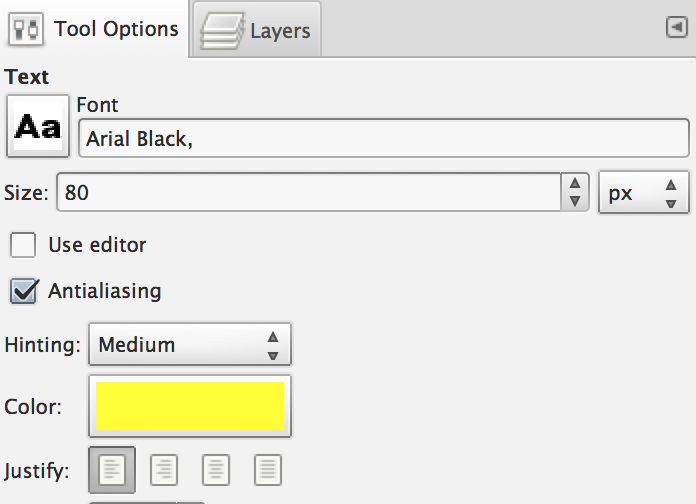Disable the Antialiasing checkbox
This screenshot has height=504, width=696.
[x=23, y=291]
